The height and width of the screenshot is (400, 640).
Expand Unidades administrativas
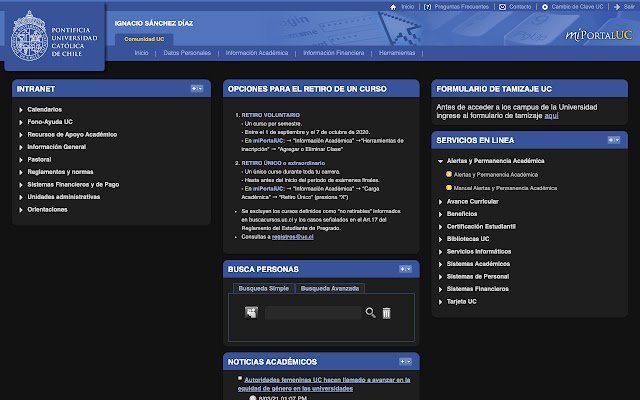[x=20, y=197]
